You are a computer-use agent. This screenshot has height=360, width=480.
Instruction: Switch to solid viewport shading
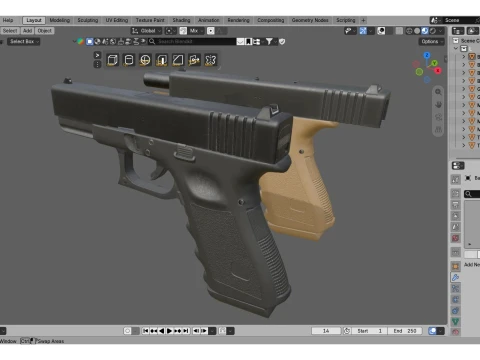(x=417, y=31)
